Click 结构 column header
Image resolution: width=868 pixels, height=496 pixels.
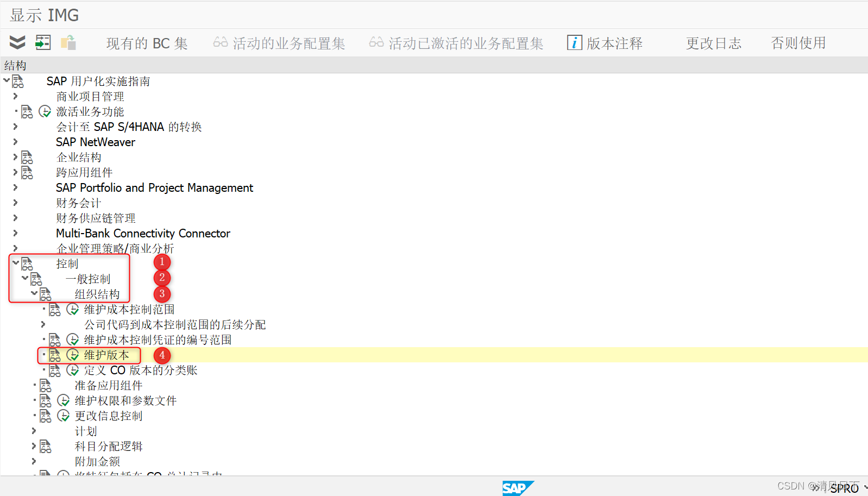[x=15, y=65]
